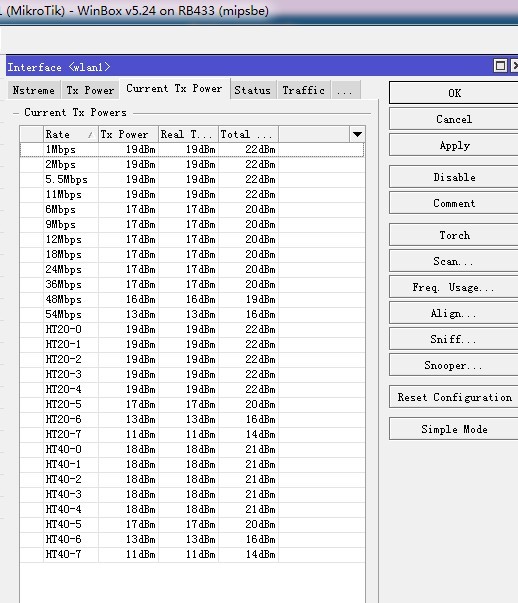Open the Snooper tool
Screen dimensions: 518x603
click(x=454, y=365)
